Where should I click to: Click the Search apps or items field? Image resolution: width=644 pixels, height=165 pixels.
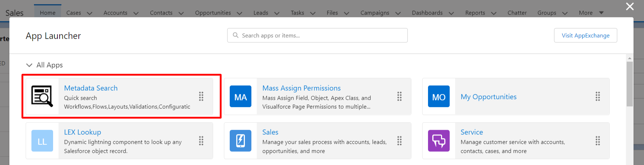(x=317, y=35)
